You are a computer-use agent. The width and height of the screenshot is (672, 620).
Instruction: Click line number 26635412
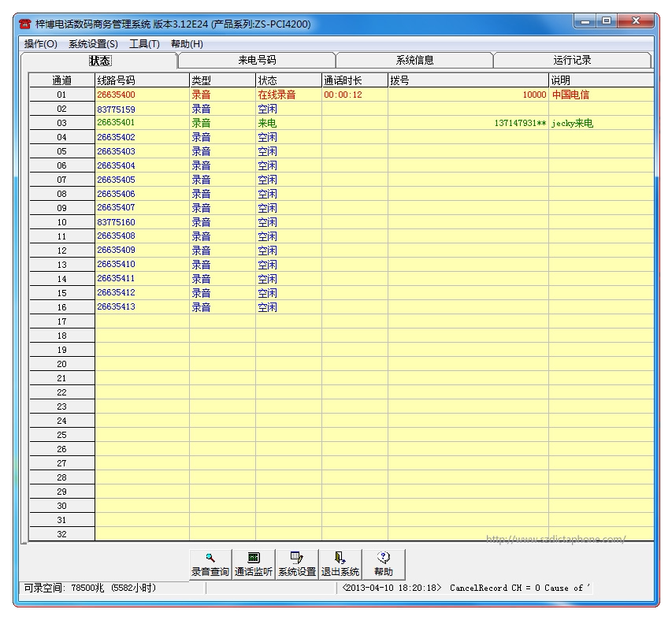(x=116, y=292)
